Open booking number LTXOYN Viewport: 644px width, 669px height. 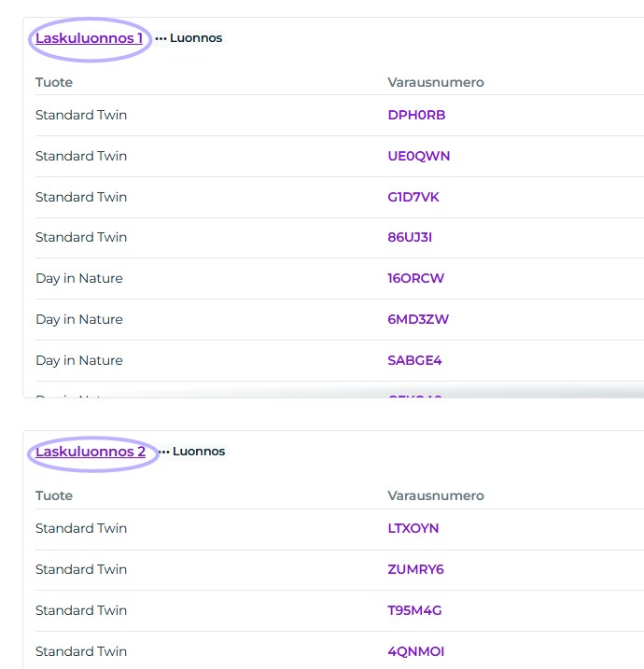[413, 528]
